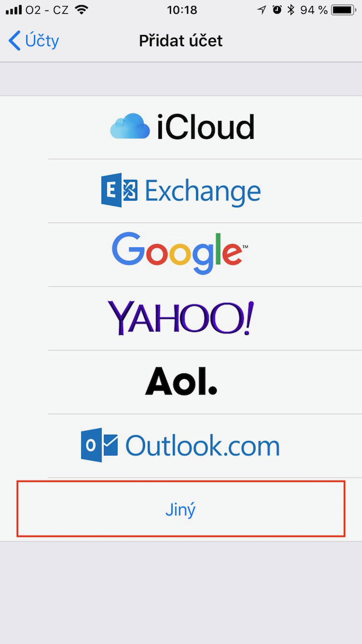Pick the Aol. account option
The image size is (362, 644).
pyautogui.click(x=181, y=382)
